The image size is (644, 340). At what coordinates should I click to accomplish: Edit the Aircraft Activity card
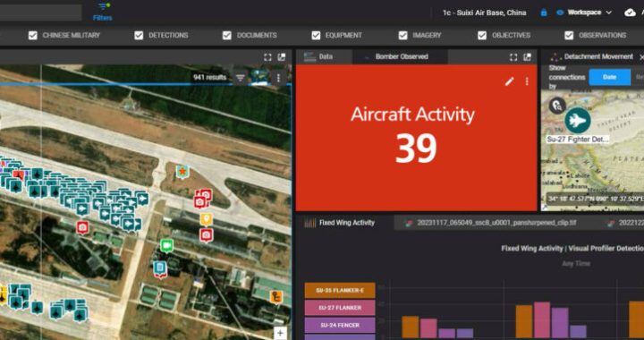coord(509,81)
